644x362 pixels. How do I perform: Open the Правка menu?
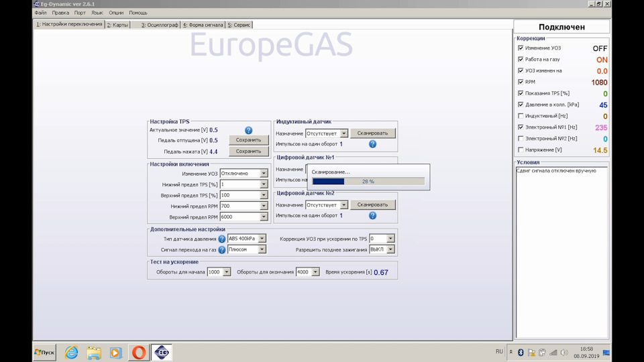click(x=60, y=13)
